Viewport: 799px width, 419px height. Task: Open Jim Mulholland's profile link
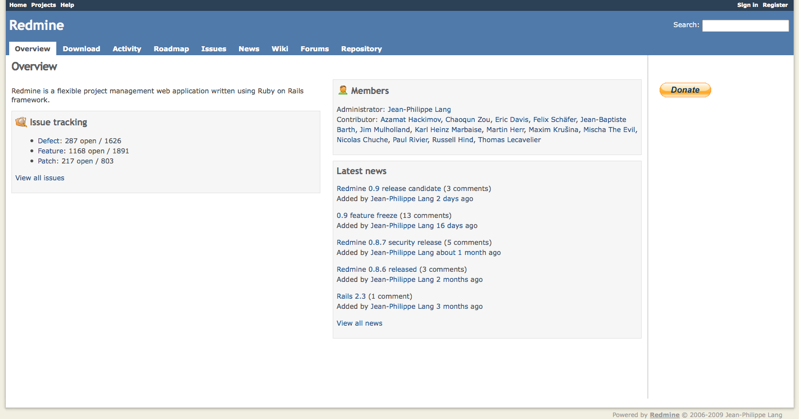pyautogui.click(x=385, y=130)
